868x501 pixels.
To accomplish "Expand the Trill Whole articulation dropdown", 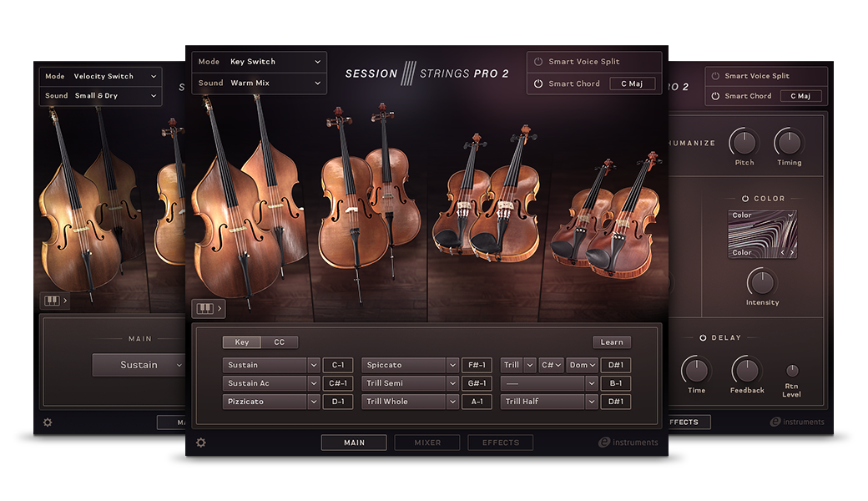I will click(x=452, y=402).
